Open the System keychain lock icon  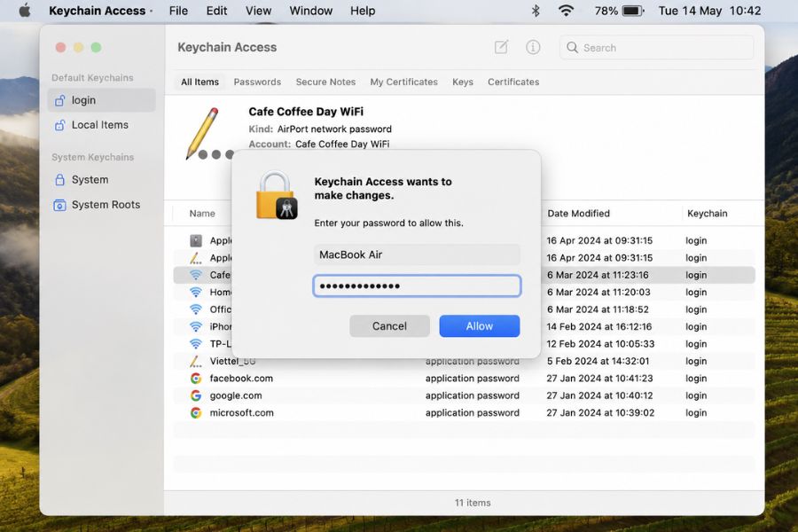coord(59,180)
